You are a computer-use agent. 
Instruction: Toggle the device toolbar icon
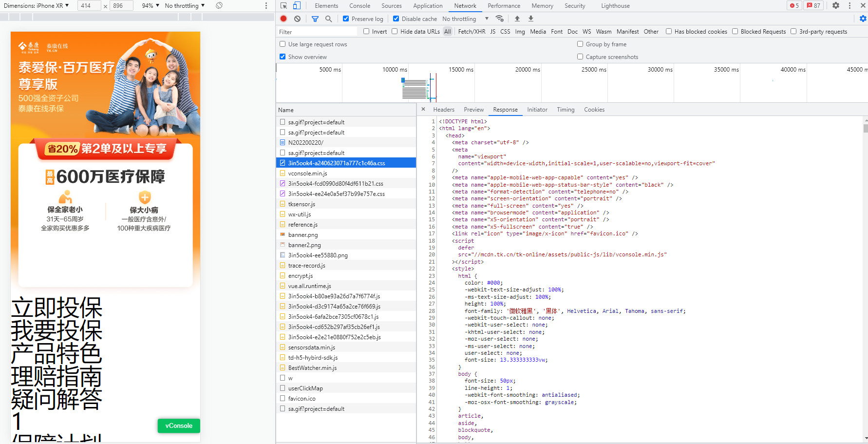pos(297,6)
